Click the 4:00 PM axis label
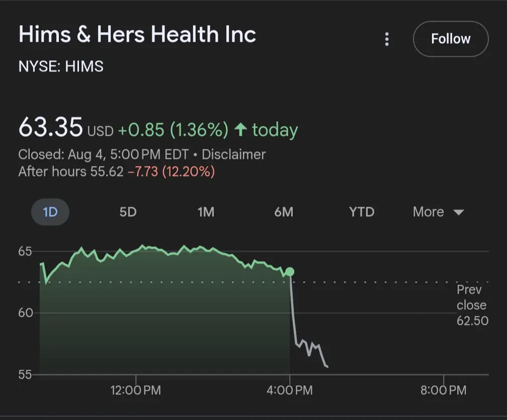This screenshot has height=420, width=507. pyautogui.click(x=290, y=390)
